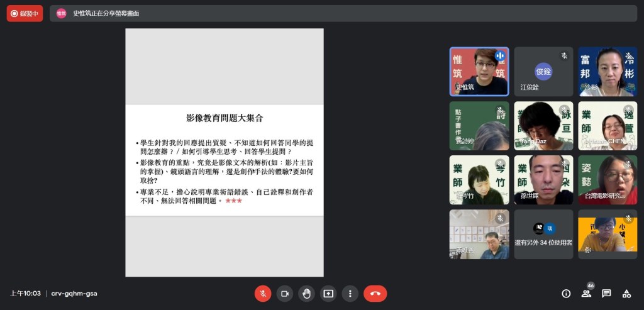
Task: Click the present screen icon
Action: (x=328, y=293)
